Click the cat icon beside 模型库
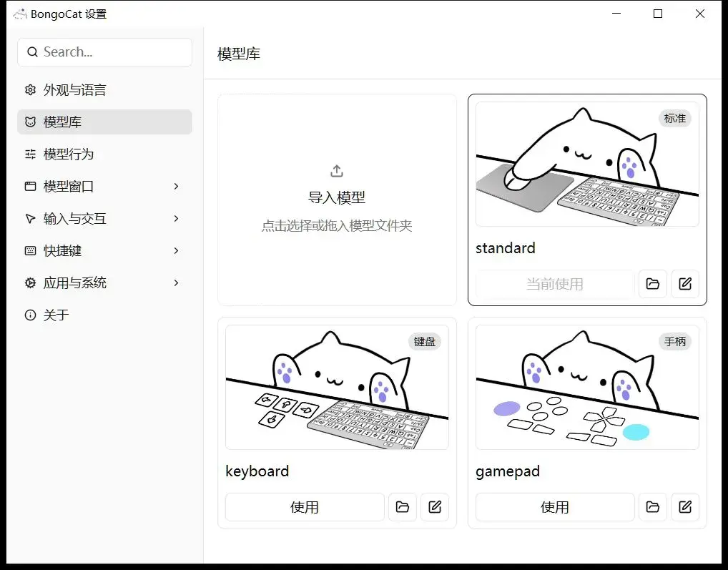This screenshot has width=728, height=570. 30,122
